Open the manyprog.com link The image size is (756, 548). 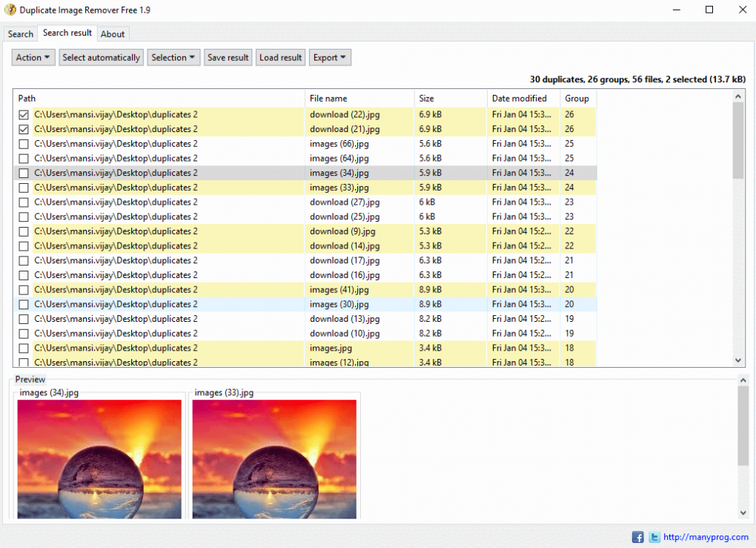(x=705, y=537)
